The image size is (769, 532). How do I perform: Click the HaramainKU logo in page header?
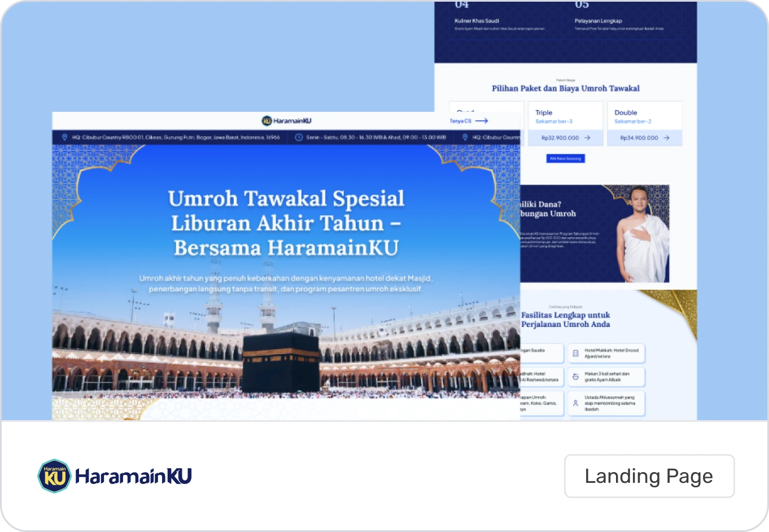coord(286,121)
